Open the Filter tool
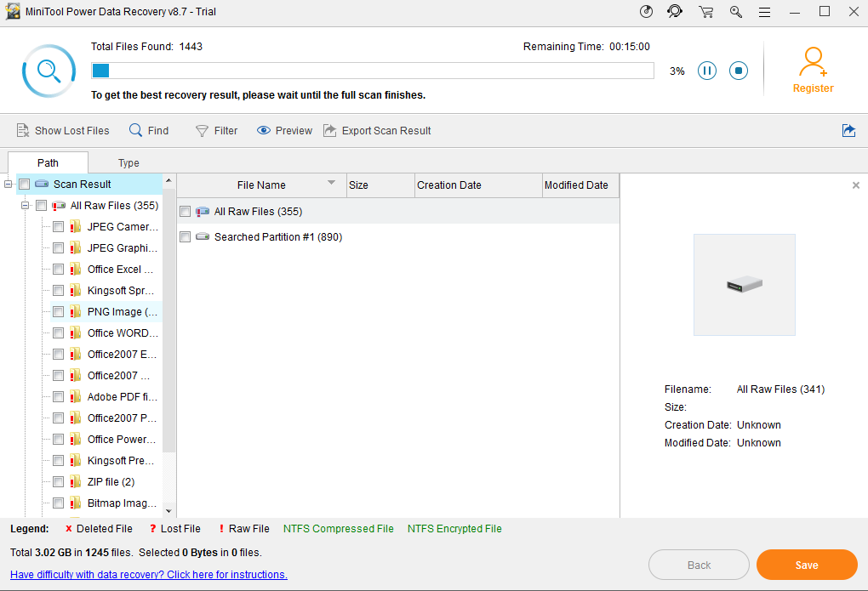Image resolution: width=868 pixels, height=591 pixels. [x=216, y=131]
